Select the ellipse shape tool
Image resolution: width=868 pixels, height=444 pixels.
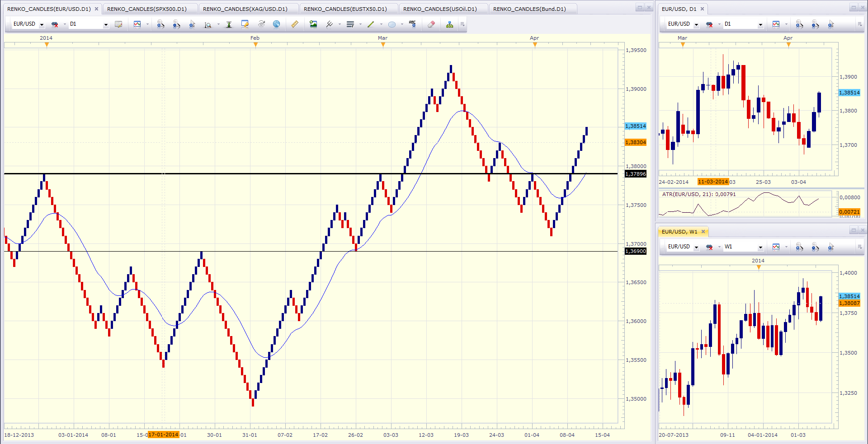[x=392, y=24]
